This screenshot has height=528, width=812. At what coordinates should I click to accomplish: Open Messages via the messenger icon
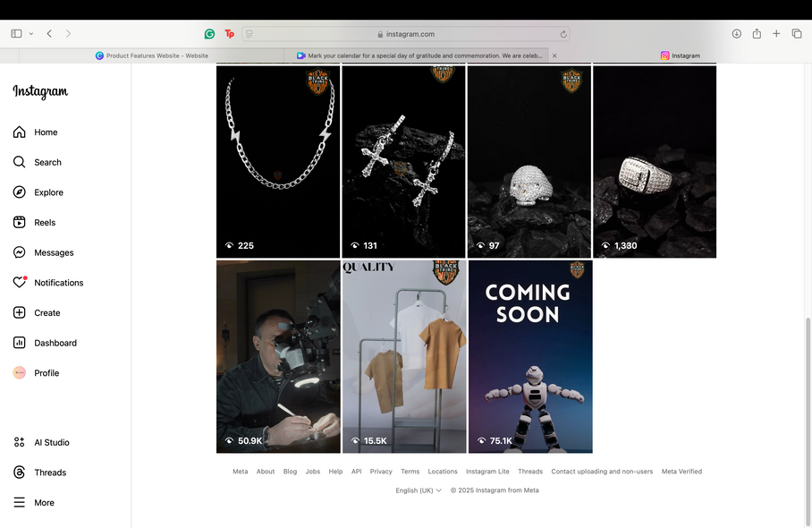point(20,252)
